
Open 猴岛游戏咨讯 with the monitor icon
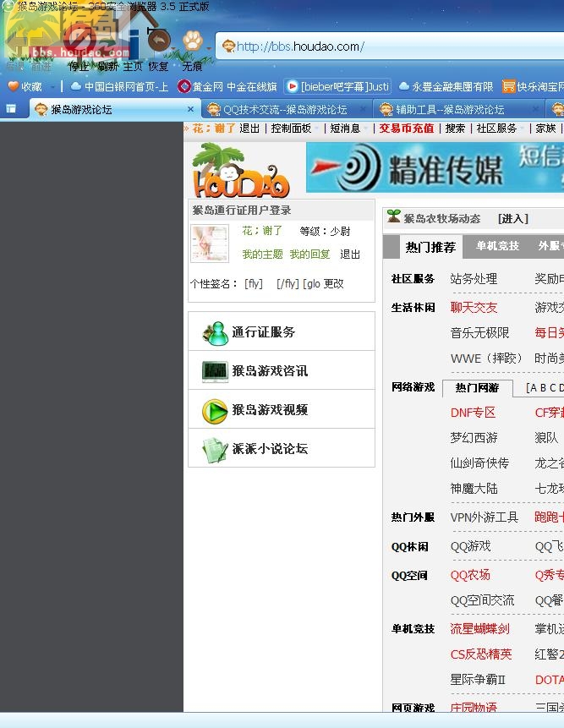[282, 370]
